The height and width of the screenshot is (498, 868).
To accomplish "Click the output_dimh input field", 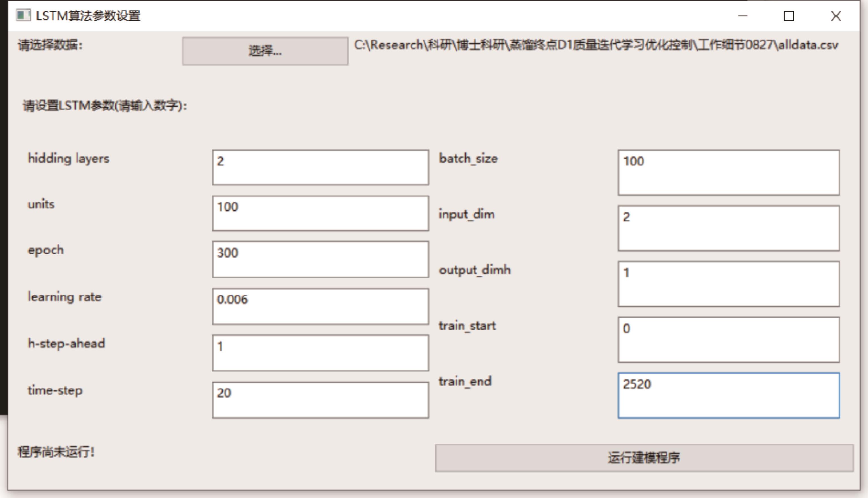I will (729, 284).
